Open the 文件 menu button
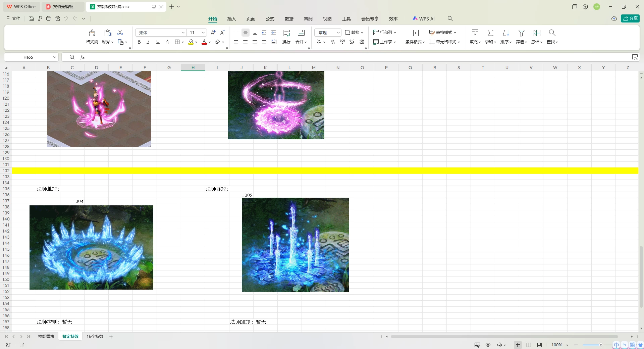Screen dimensions: 644x349 coord(13,19)
